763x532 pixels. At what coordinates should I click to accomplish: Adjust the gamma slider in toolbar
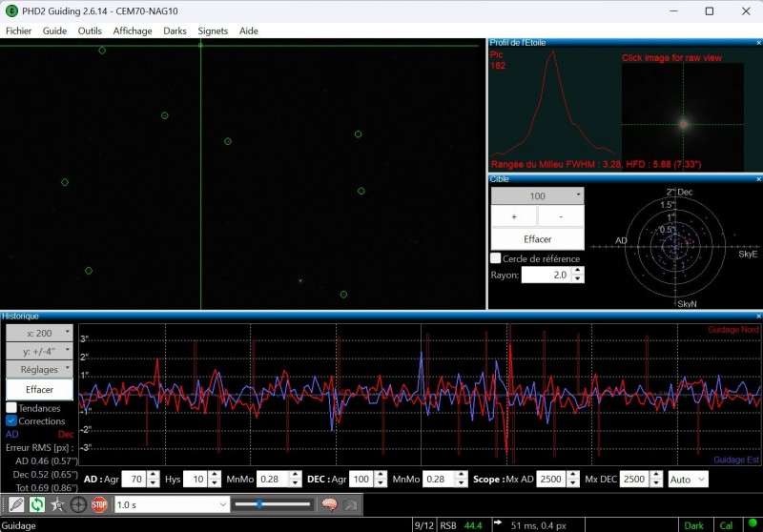[272, 504]
